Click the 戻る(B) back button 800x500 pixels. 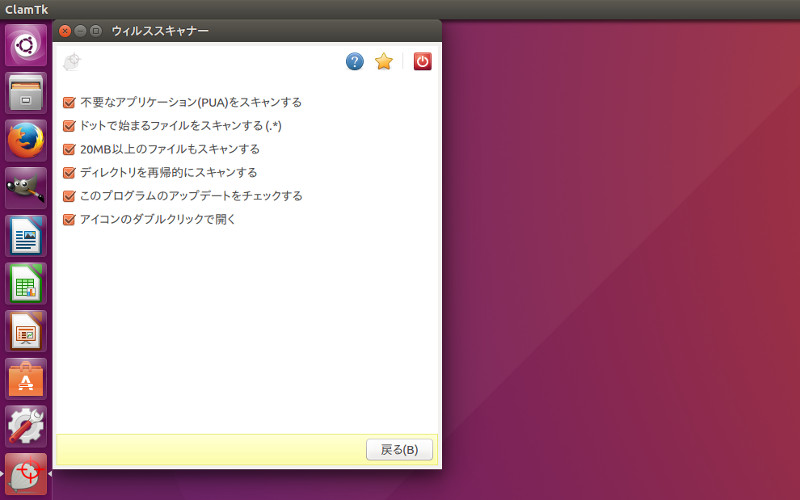click(x=399, y=449)
